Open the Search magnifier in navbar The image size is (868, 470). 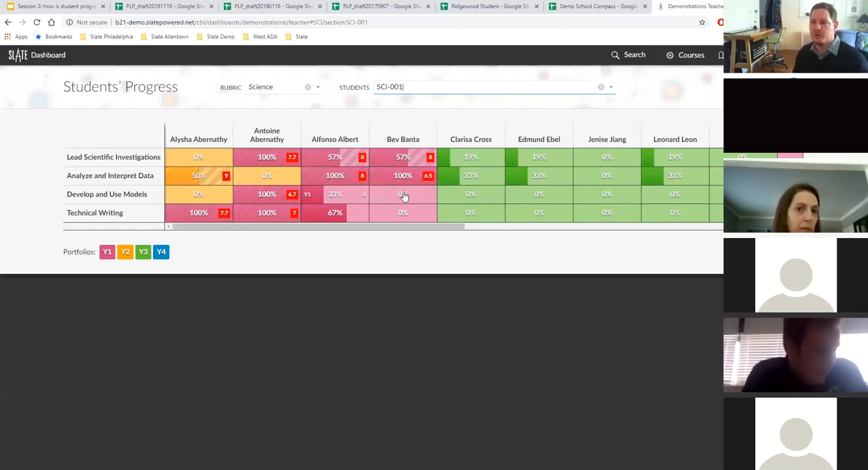[x=615, y=55]
